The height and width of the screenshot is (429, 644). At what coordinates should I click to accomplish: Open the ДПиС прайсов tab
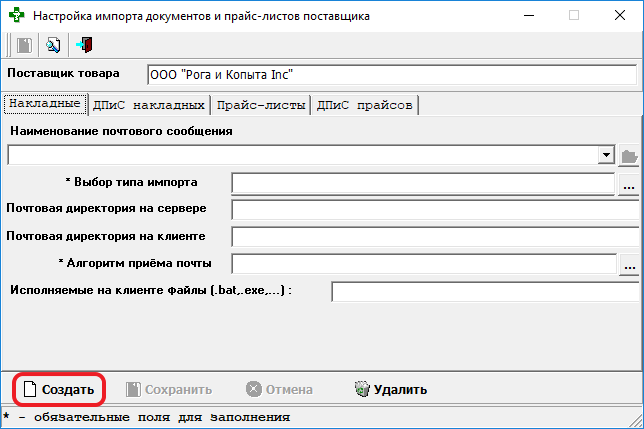coord(365,105)
